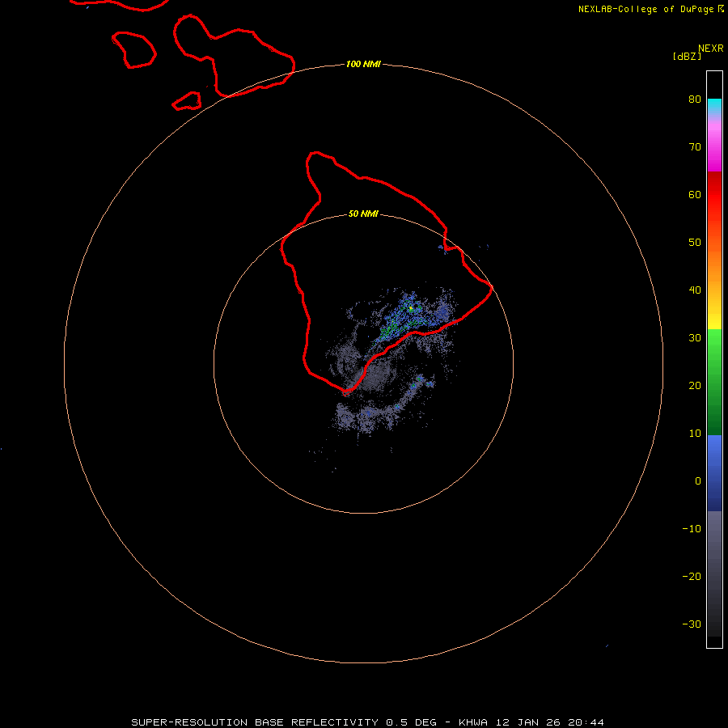Viewport: 728px width, 728px height.
Task: Click the 50 dBZ scale value
Action: pyautogui.click(x=695, y=242)
